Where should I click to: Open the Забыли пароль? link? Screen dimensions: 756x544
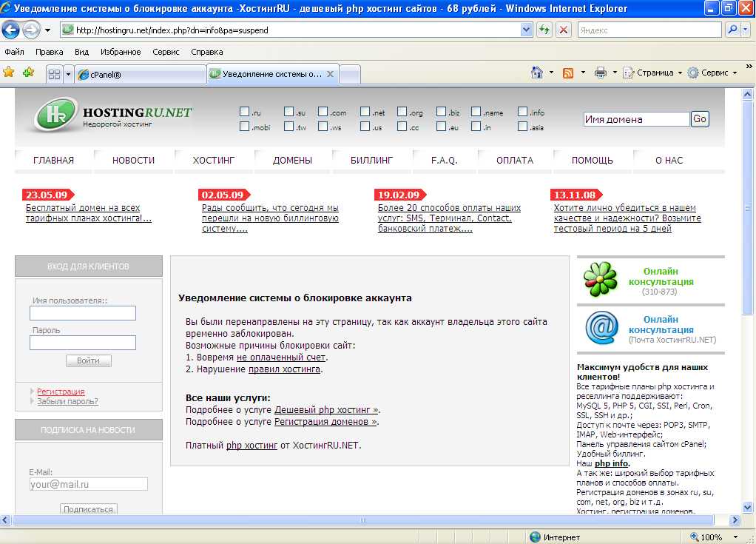[x=67, y=401]
